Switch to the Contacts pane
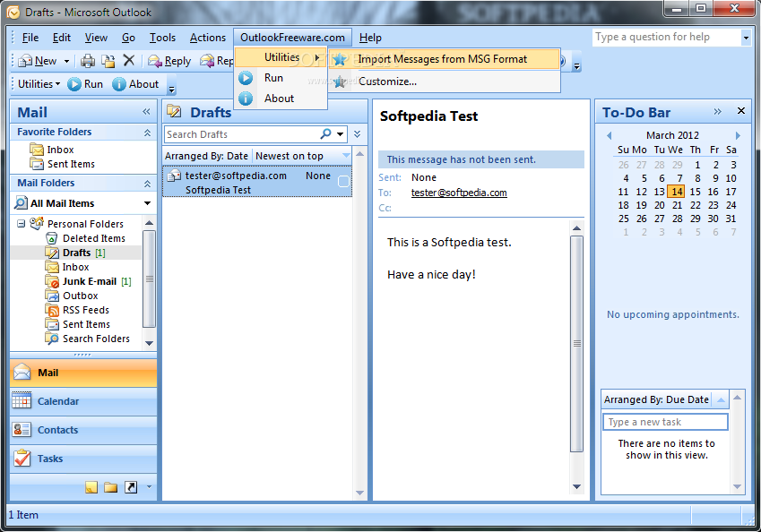The height and width of the screenshot is (532, 761). pyautogui.click(x=83, y=430)
